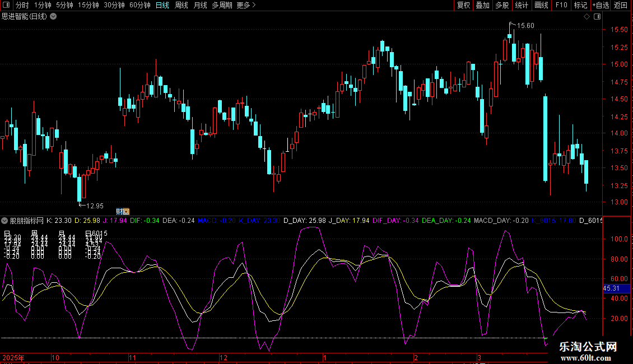Click the 标记 mark button

[x=580, y=5]
